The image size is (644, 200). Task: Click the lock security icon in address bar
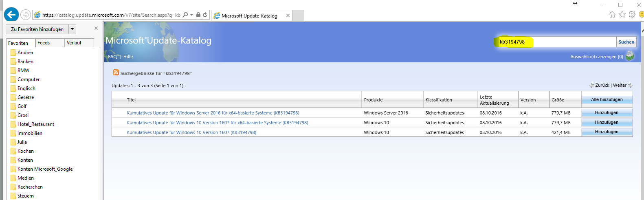point(198,15)
